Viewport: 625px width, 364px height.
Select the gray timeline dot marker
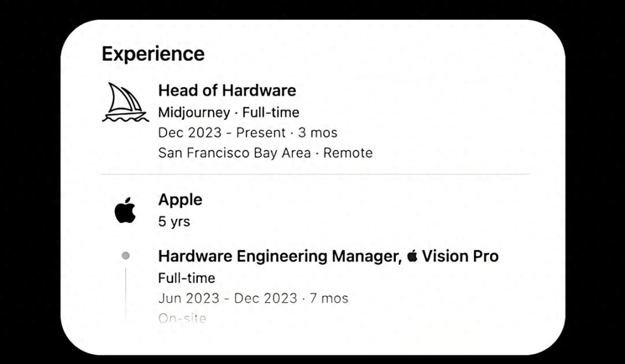[126, 256]
